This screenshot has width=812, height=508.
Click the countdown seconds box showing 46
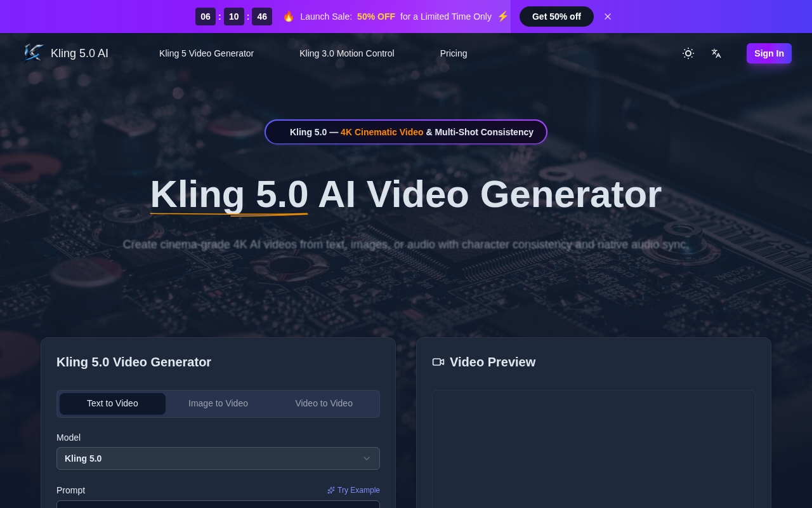(x=262, y=17)
